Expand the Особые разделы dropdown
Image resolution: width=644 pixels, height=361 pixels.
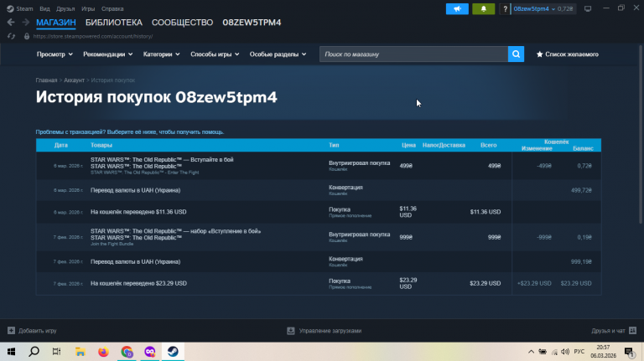pos(278,54)
